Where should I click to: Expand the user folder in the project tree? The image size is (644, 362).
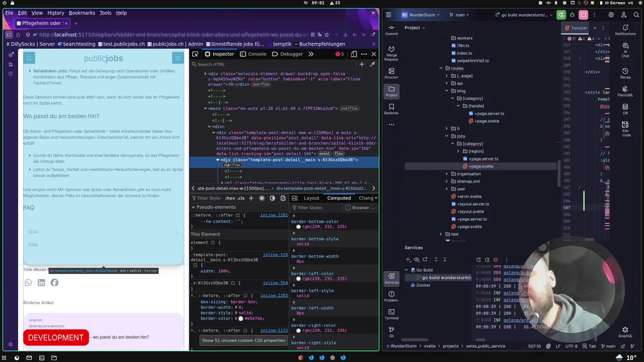click(x=446, y=189)
